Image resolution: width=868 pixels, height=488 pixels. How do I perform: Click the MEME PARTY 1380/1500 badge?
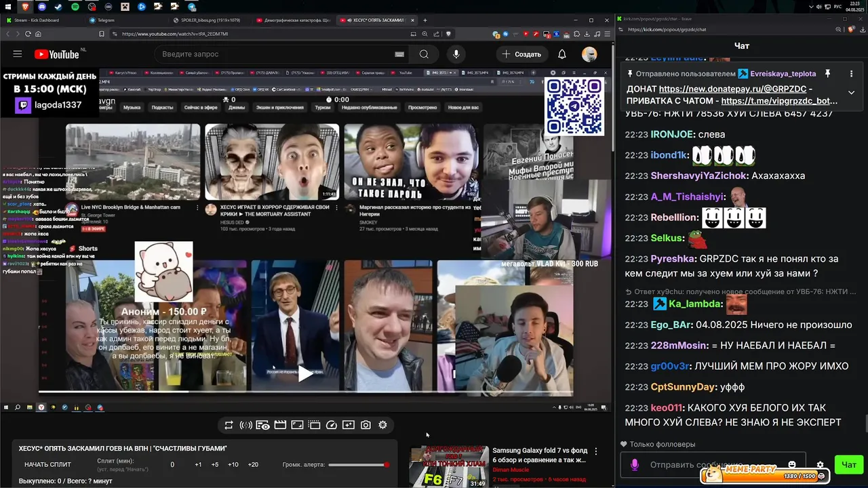coord(766,474)
